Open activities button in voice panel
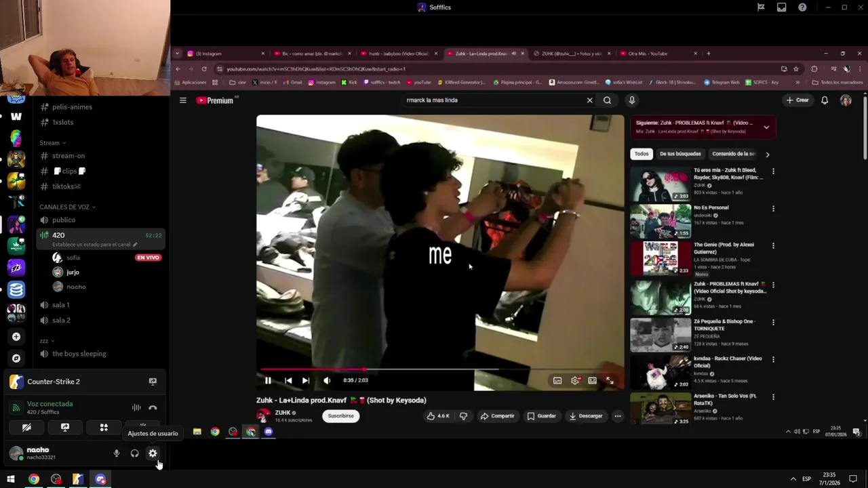The height and width of the screenshot is (488, 868). click(104, 428)
